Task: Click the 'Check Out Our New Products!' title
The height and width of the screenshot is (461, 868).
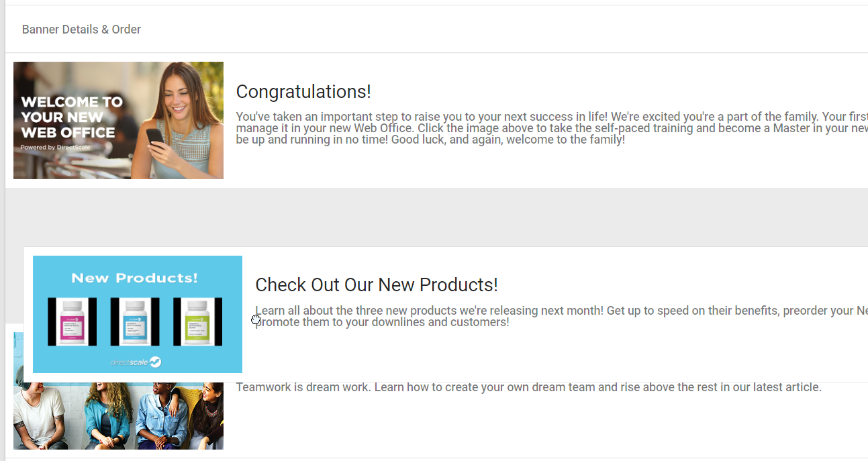Action: [x=377, y=285]
